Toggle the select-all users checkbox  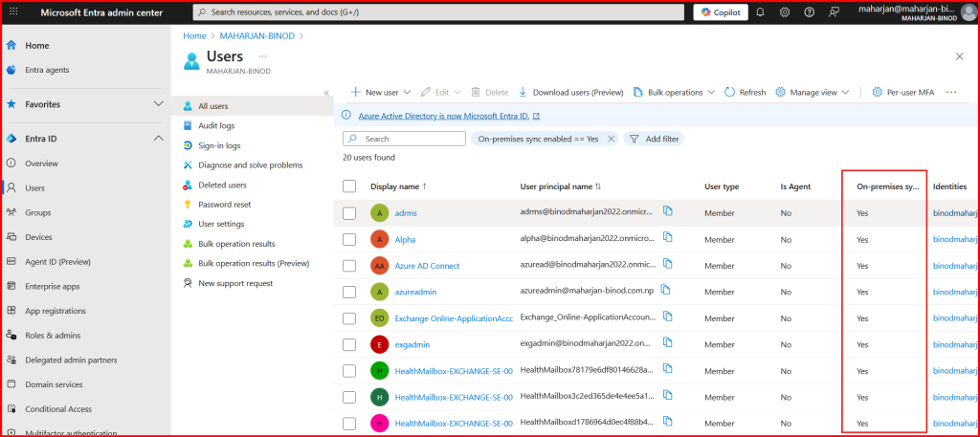349,186
